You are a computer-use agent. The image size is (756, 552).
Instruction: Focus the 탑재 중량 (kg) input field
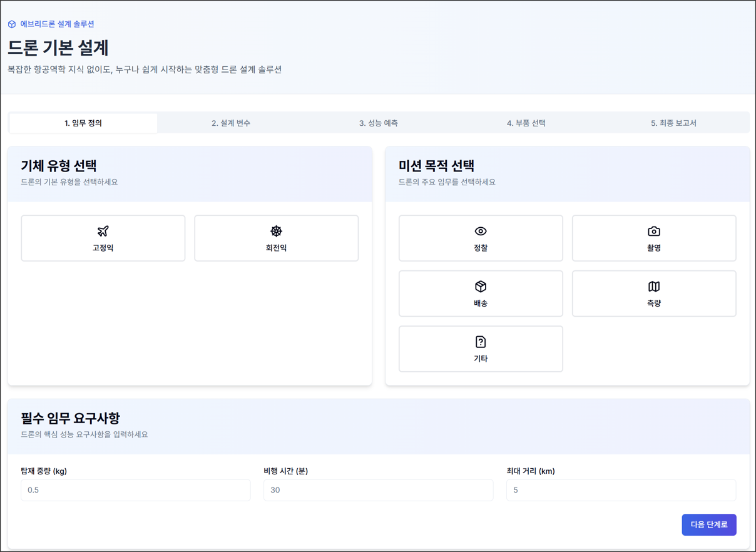click(136, 490)
